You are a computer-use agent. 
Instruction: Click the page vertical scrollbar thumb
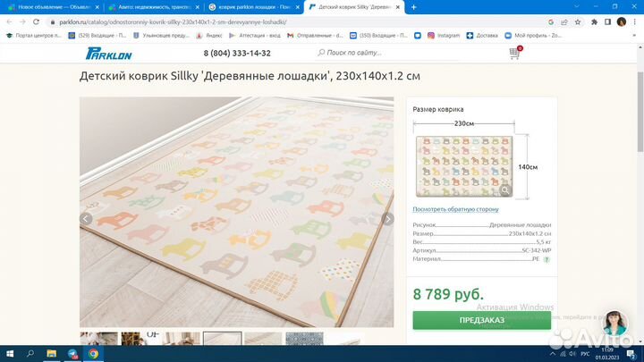click(x=640, y=112)
